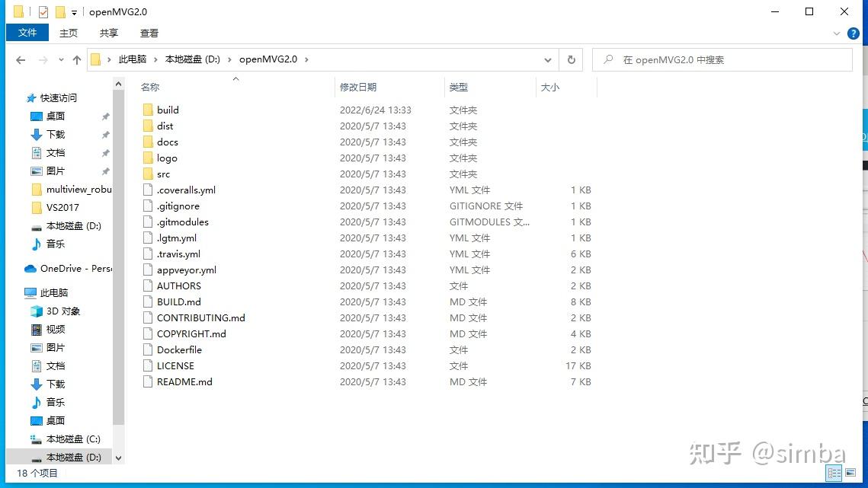868x488 pixels.
Task: Sort files by the 大小 column header
Action: pyautogui.click(x=551, y=87)
